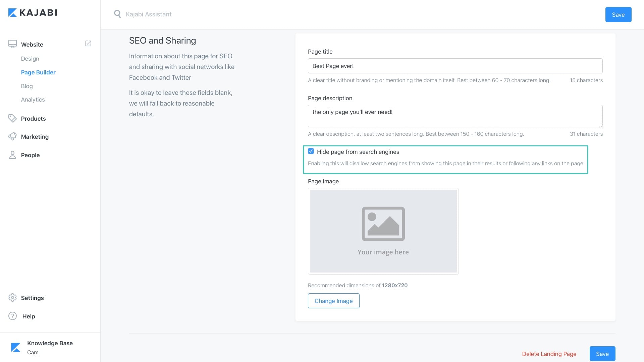
Task: Click the Help question mark icon
Action: click(12, 316)
